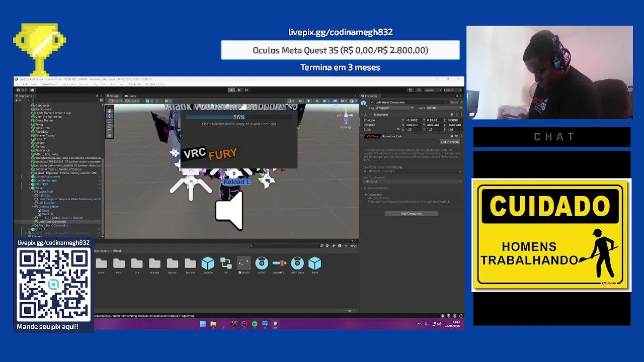
Task: Select the GHOST scene asset
Action: [x=244, y=264]
